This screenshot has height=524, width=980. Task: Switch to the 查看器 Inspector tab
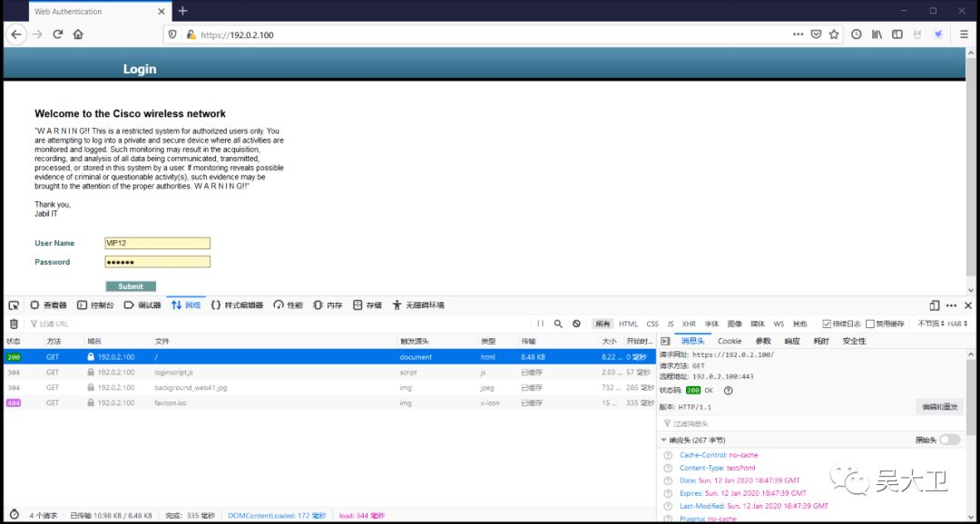tap(49, 306)
